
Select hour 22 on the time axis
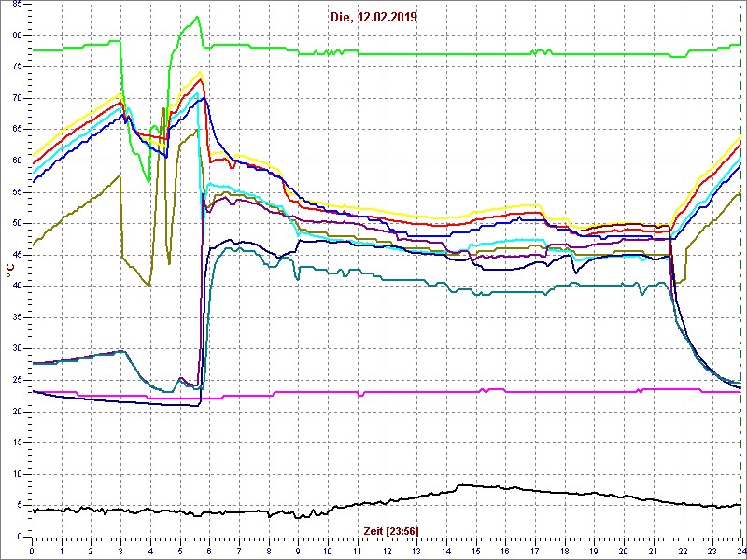point(683,551)
